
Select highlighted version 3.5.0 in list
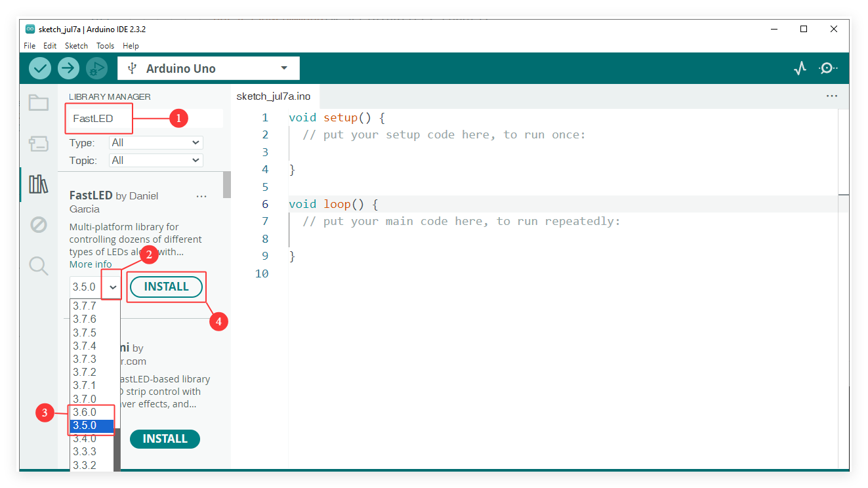(x=92, y=425)
